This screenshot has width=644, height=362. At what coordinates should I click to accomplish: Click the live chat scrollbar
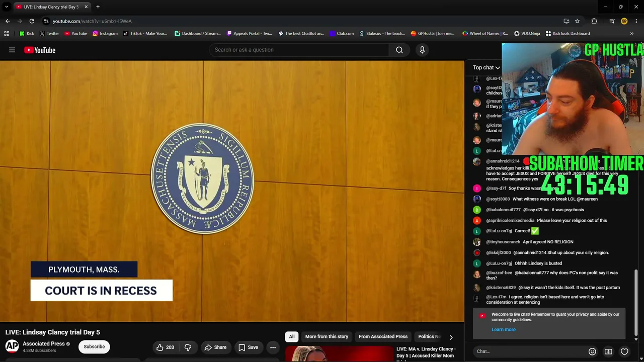(x=636, y=302)
